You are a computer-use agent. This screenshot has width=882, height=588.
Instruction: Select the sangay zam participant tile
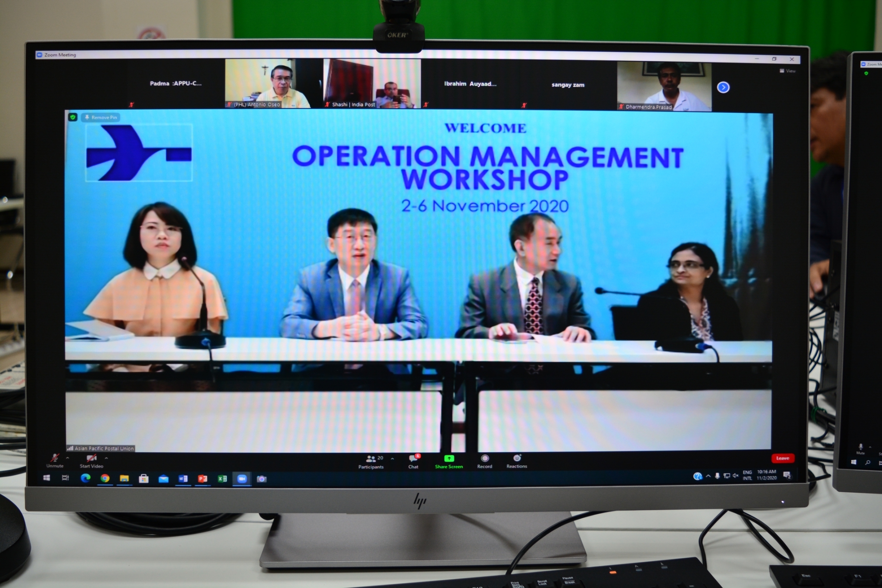point(568,84)
